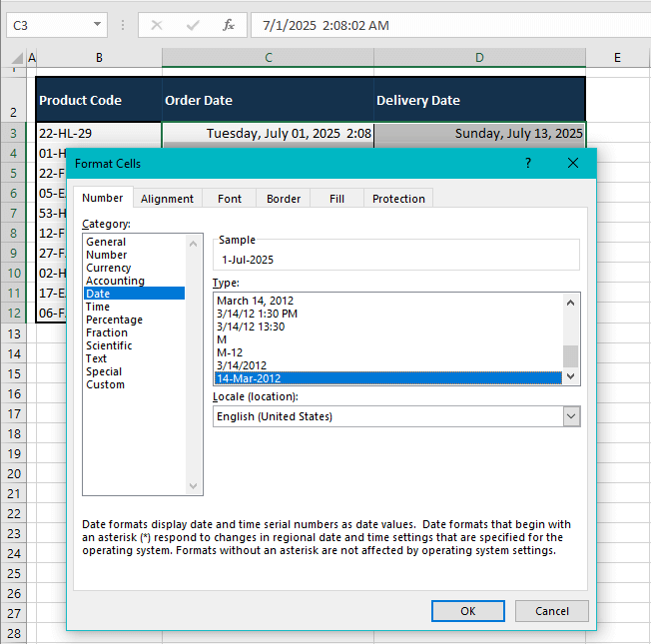Image resolution: width=651 pixels, height=644 pixels.
Task: Click the formula bar enter checkmark icon
Action: pos(193,25)
